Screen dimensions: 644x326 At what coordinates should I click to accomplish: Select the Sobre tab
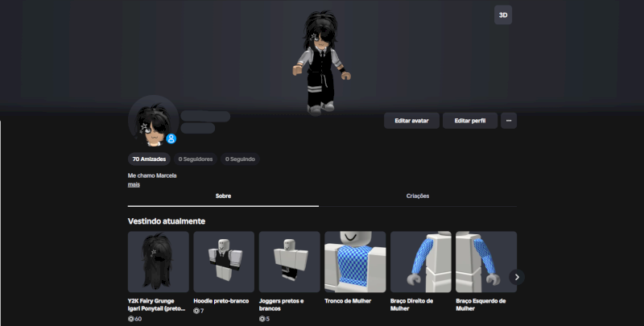(x=223, y=196)
